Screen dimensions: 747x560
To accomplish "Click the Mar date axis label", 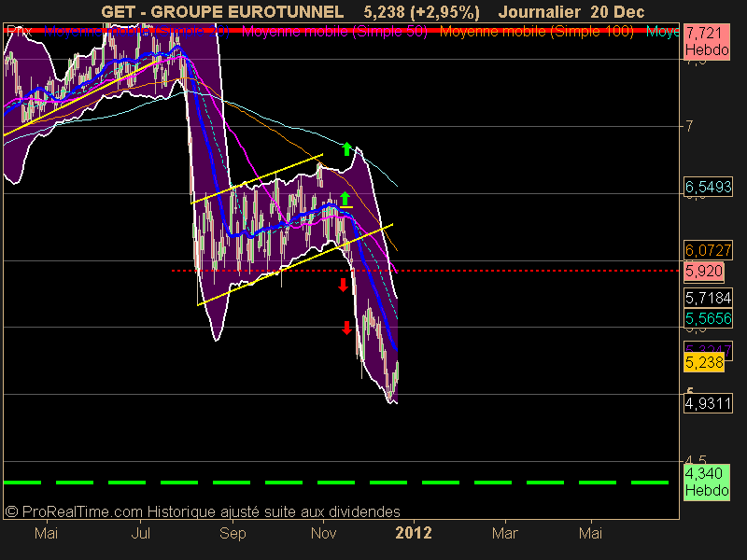I will pyautogui.click(x=504, y=533).
